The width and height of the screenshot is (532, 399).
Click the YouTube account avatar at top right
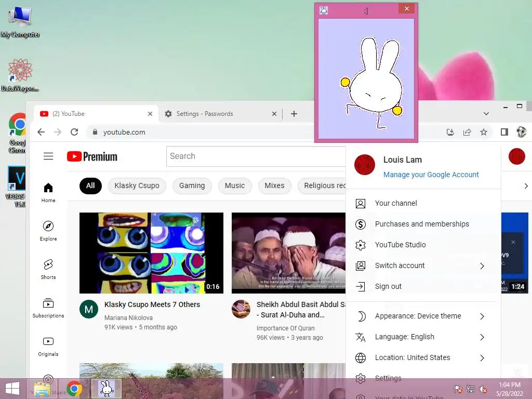tap(517, 156)
